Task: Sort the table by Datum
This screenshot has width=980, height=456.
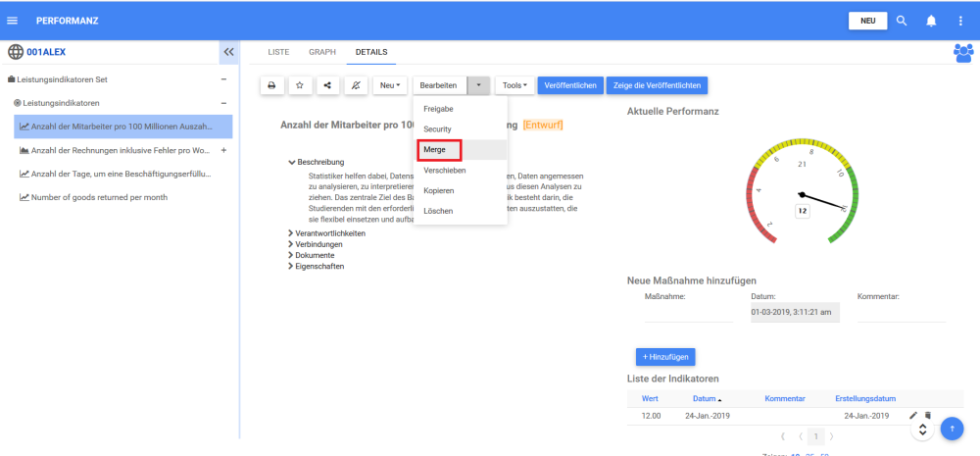Action: [x=707, y=398]
